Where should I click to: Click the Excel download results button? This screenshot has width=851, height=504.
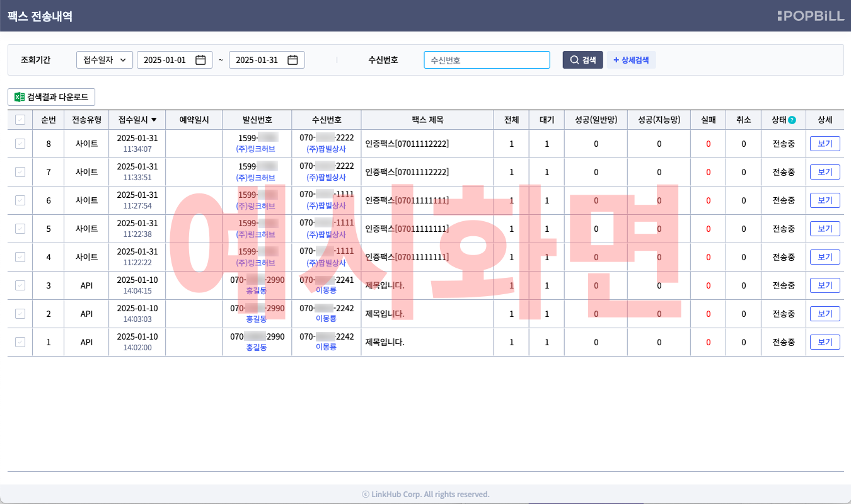(52, 97)
